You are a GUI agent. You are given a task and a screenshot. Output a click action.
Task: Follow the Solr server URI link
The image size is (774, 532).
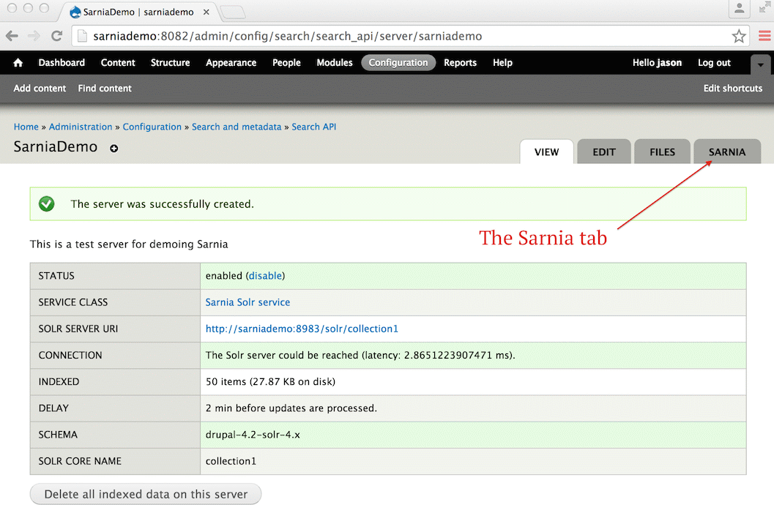302,329
